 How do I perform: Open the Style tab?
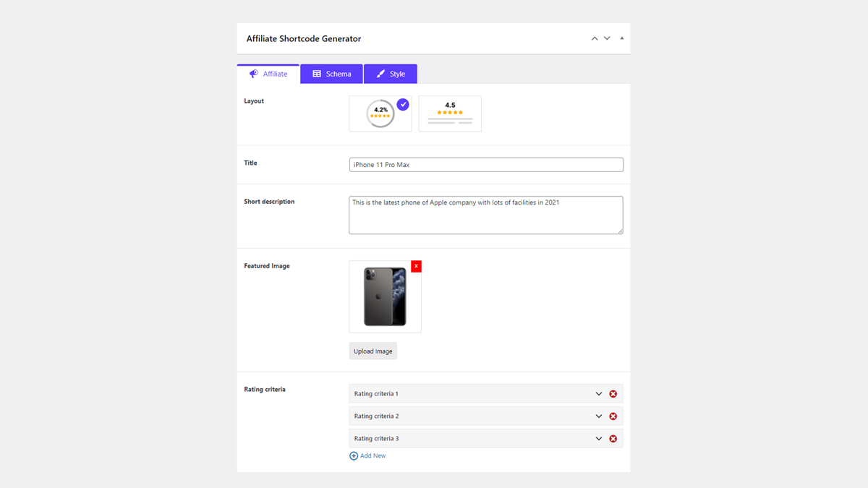pos(391,74)
